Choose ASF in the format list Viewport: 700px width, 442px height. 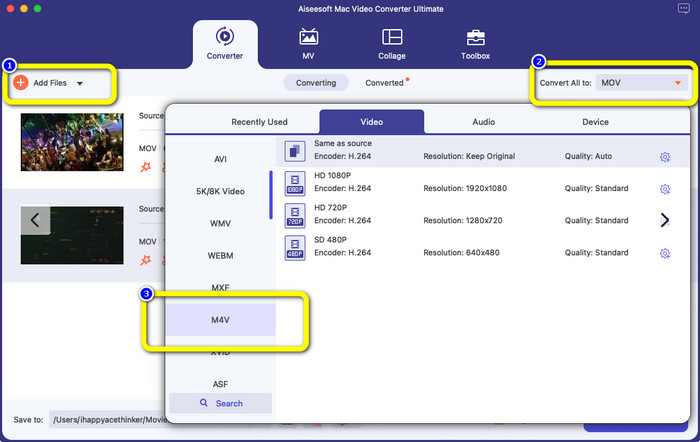[221, 384]
